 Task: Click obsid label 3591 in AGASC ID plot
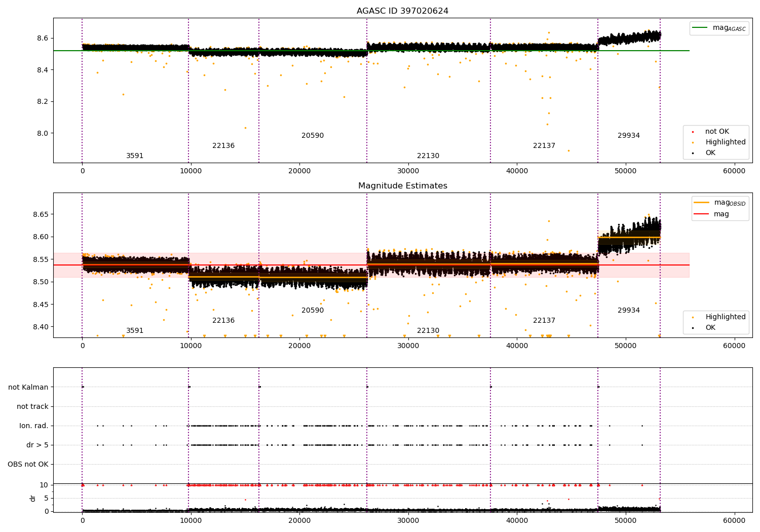point(135,156)
